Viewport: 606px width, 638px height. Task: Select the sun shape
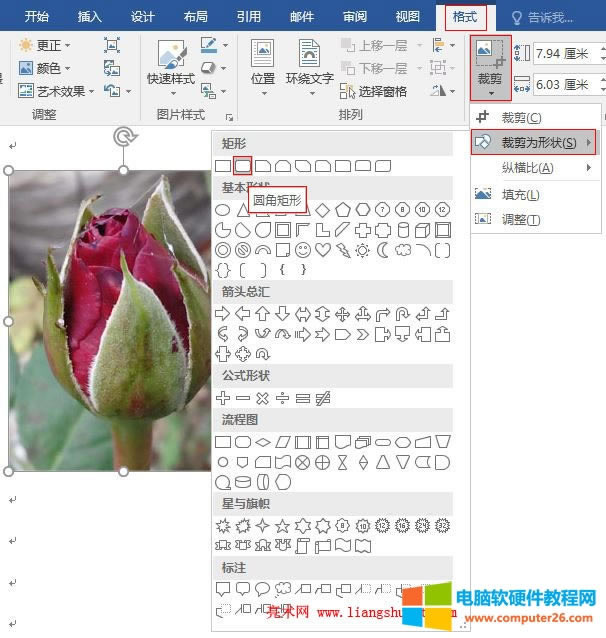(362, 250)
